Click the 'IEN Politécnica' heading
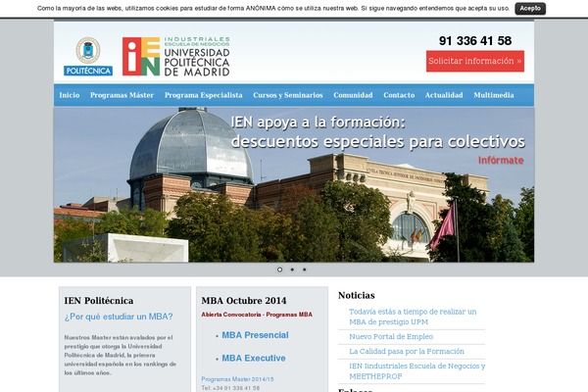Viewport: 588px width, 392px height. [99, 301]
